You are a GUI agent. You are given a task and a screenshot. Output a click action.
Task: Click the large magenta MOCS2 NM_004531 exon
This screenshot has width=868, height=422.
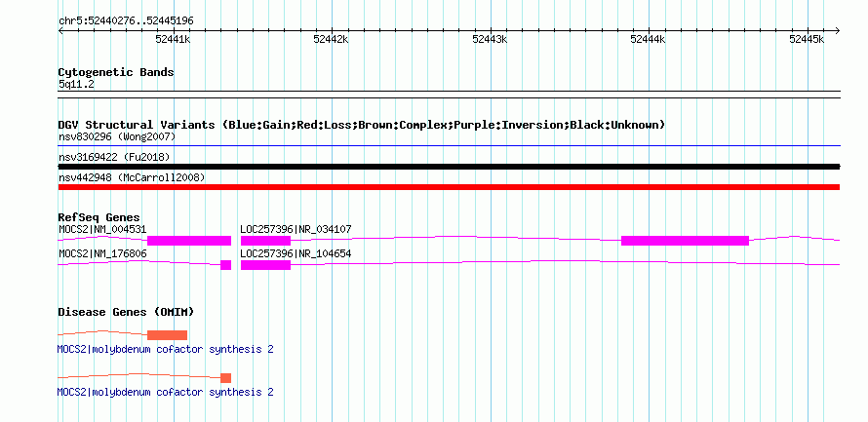click(x=189, y=241)
